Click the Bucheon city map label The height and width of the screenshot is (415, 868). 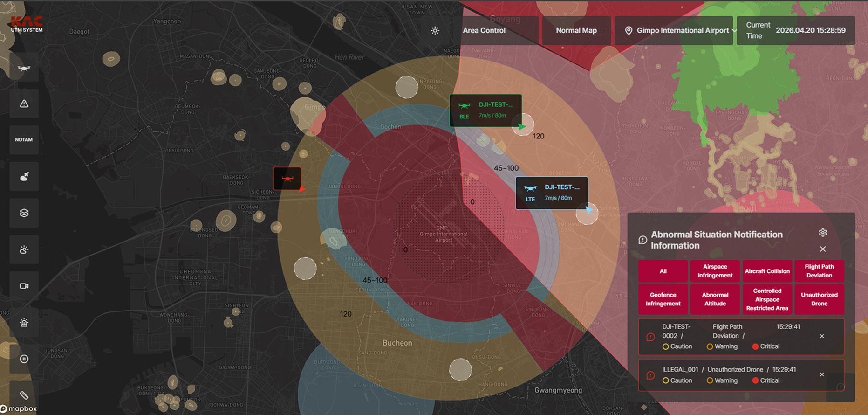397,343
